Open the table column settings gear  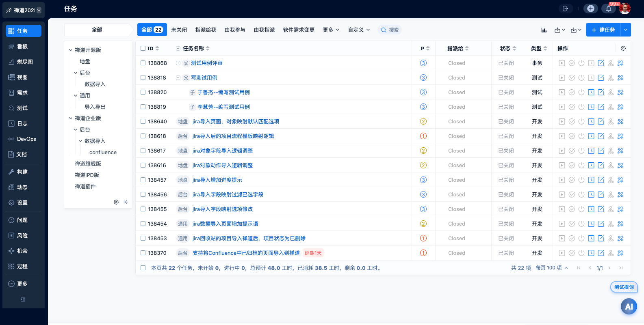(x=623, y=48)
